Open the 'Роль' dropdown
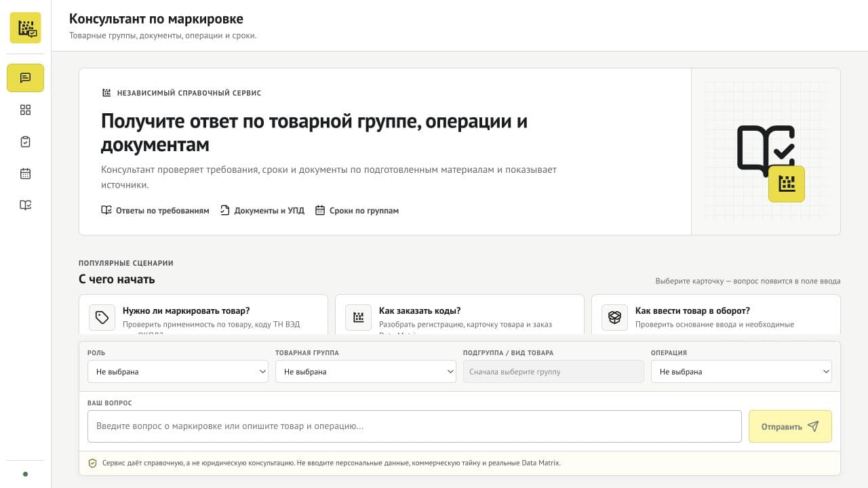 pos(178,371)
